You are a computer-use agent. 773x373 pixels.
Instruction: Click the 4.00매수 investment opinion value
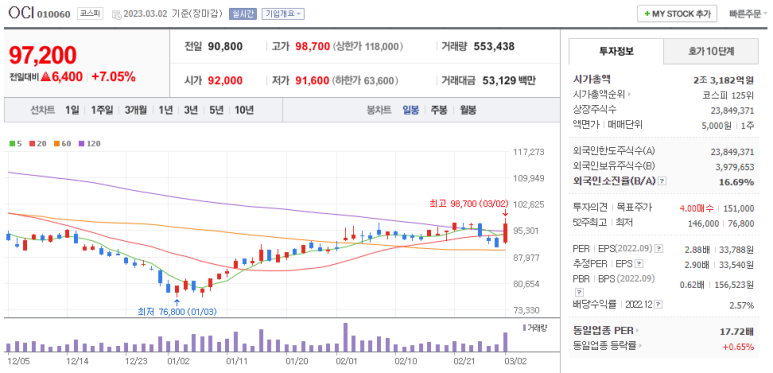(696, 208)
